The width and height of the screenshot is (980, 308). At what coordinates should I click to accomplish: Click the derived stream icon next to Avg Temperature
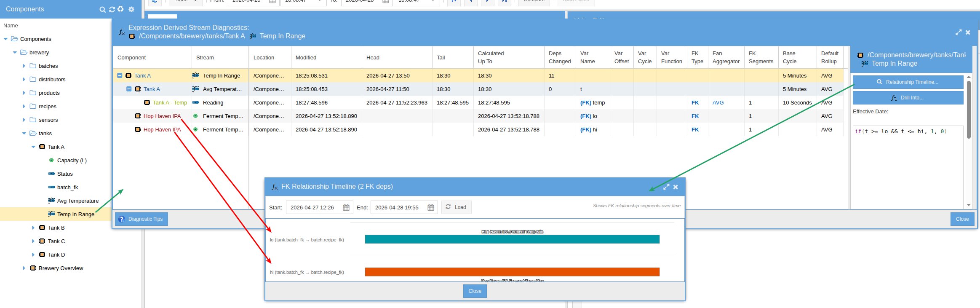(51, 201)
